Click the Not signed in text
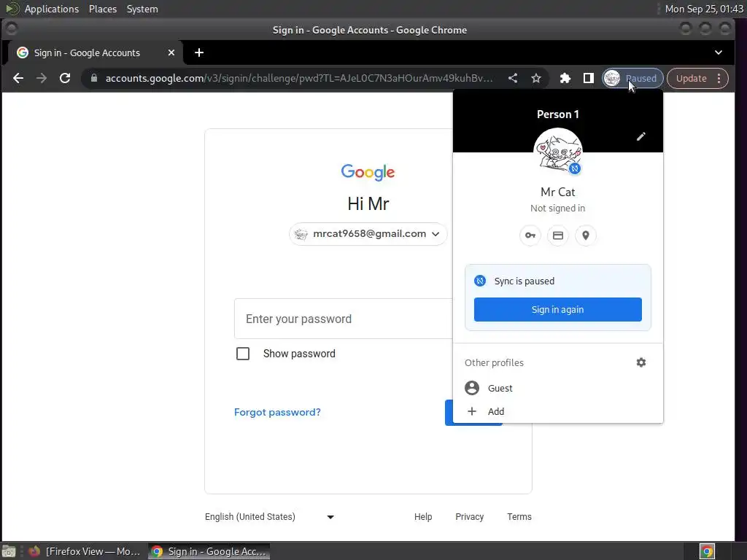Screen dimensions: 747x560 tap(558, 208)
